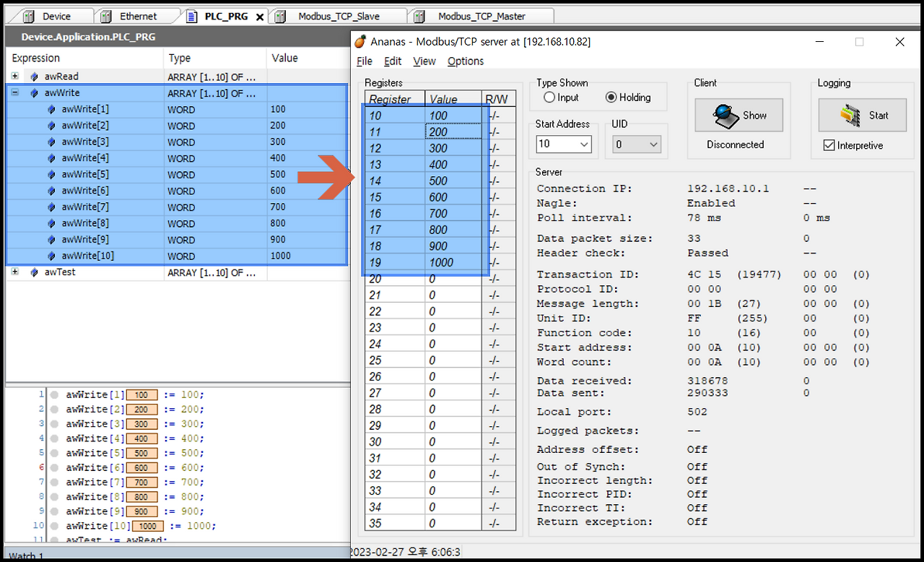Open the Options menu
Viewport: 924px width, 562px height.
click(x=465, y=61)
